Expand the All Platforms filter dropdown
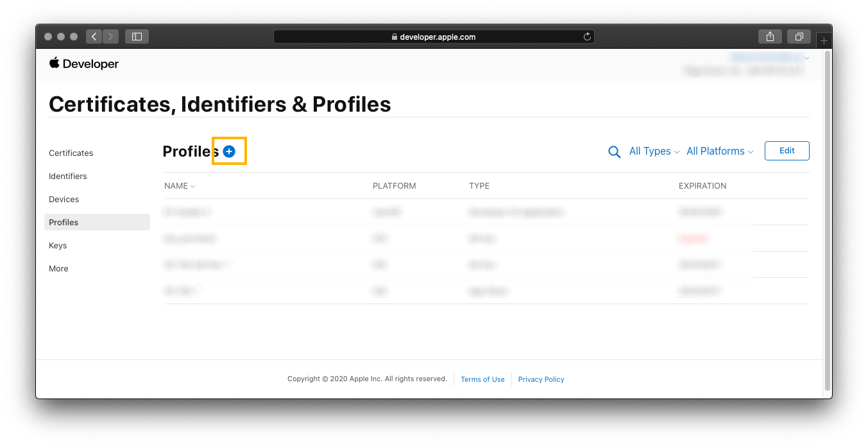The image size is (868, 446). tap(719, 151)
